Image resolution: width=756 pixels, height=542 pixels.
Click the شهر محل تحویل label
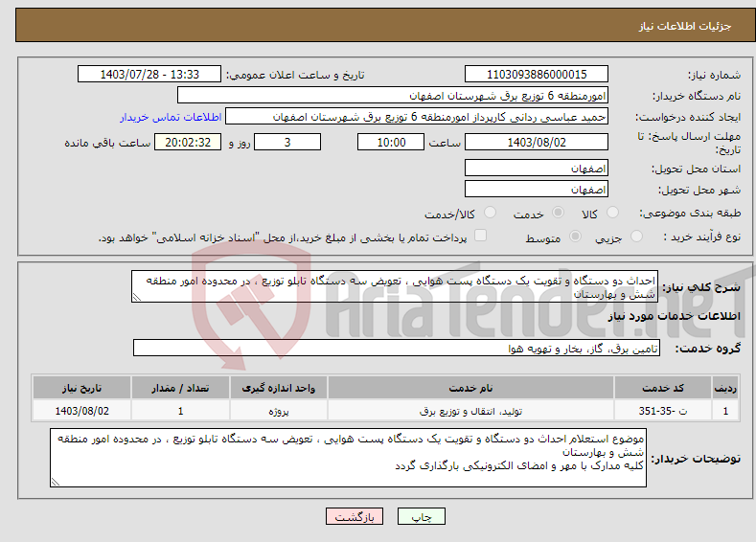pos(699,190)
